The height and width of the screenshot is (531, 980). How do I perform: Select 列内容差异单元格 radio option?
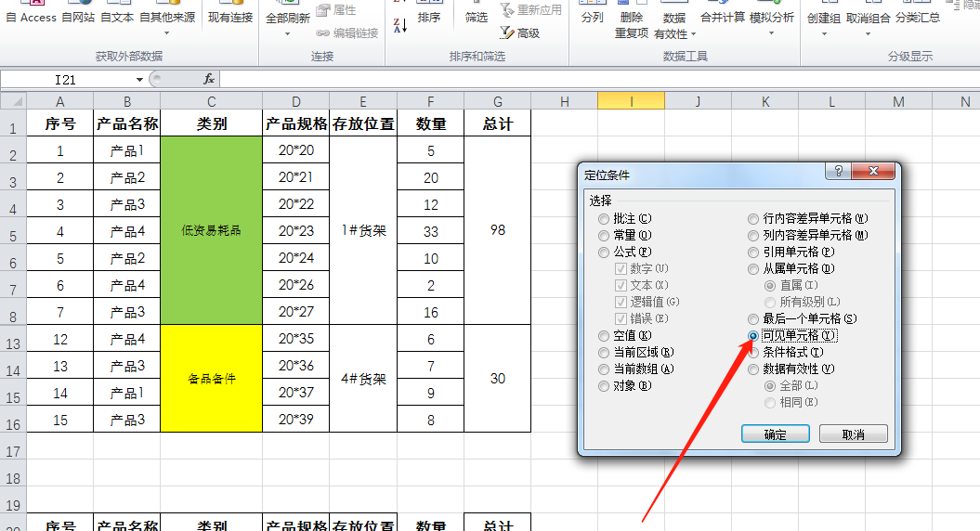[753, 236]
